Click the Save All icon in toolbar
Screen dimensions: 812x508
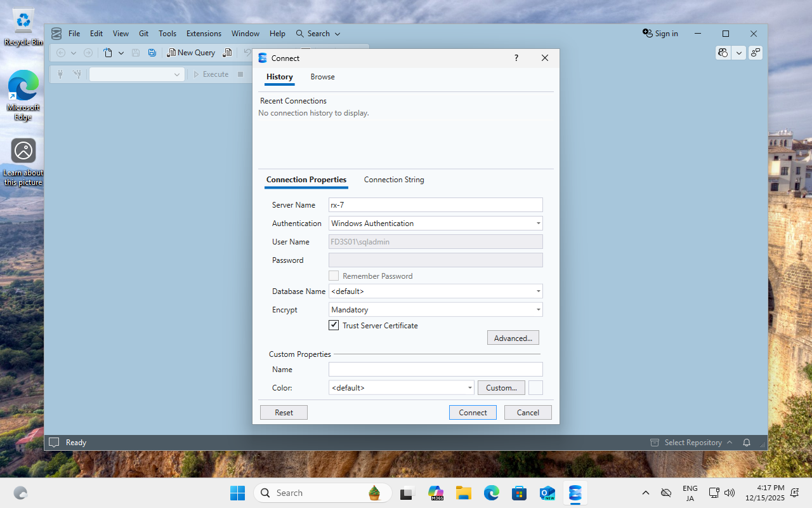pyautogui.click(x=152, y=53)
